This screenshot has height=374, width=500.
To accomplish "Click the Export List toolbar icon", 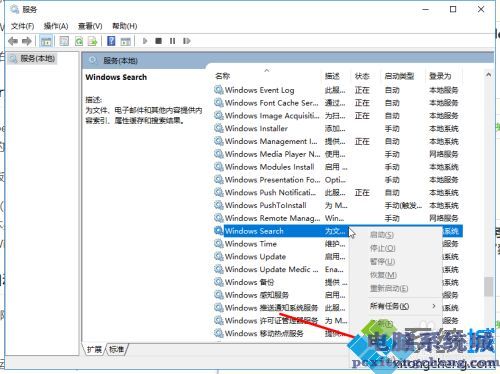I will point(92,41).
